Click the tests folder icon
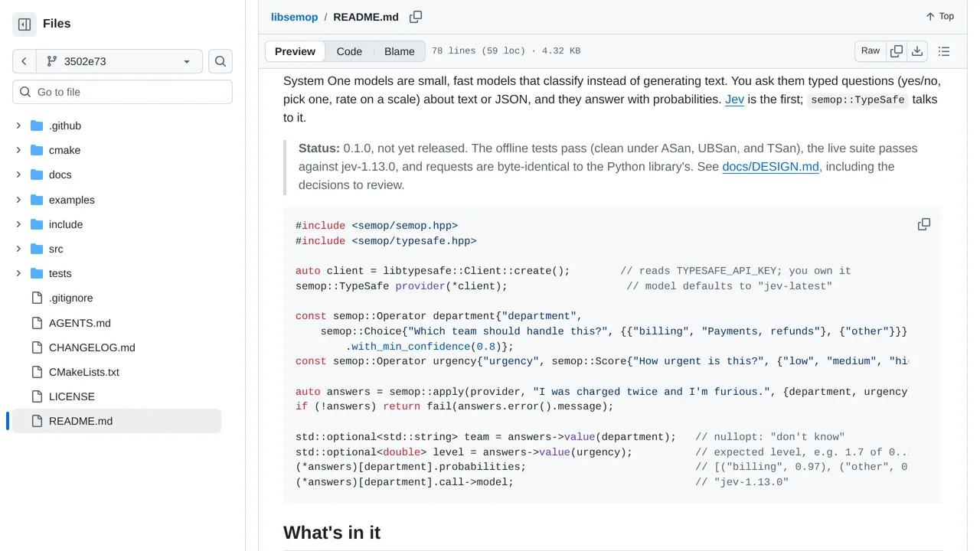 pos(37,273)
